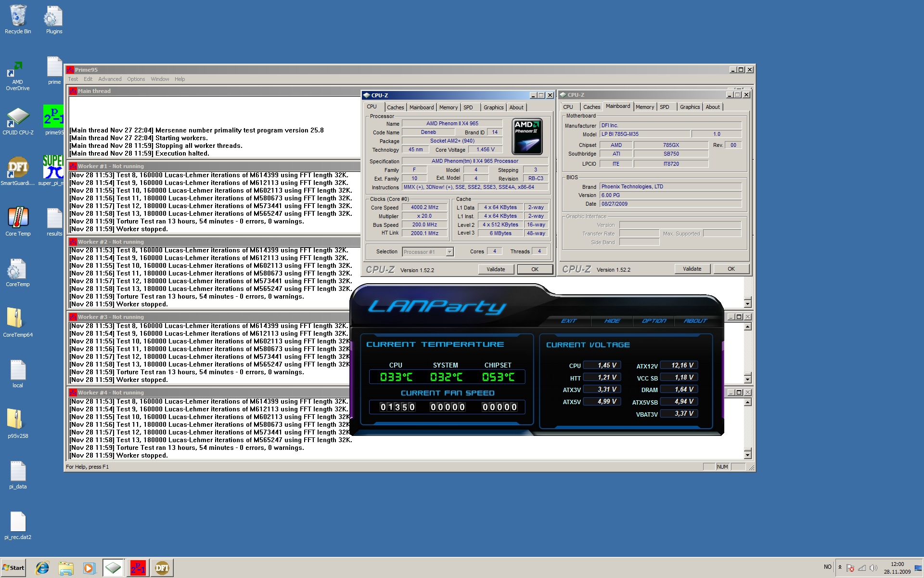The width and height of the screenshot is (924, 578).
Task: Open Internet Explorer from taskbar
Action: tap(42, 568)
